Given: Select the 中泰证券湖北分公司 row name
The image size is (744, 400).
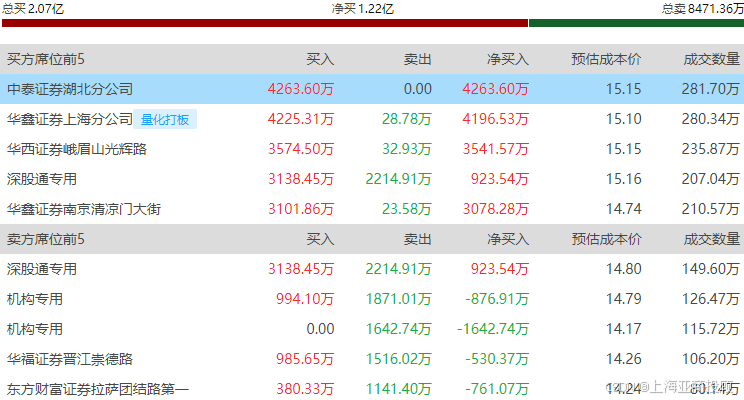Looking at the screenshot, I should (x=70, y=89).
